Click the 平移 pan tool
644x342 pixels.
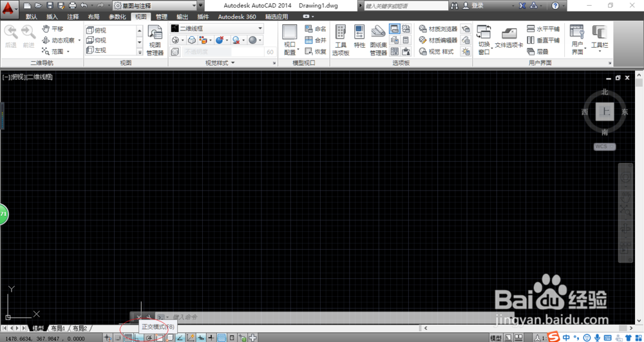[53, 29]
